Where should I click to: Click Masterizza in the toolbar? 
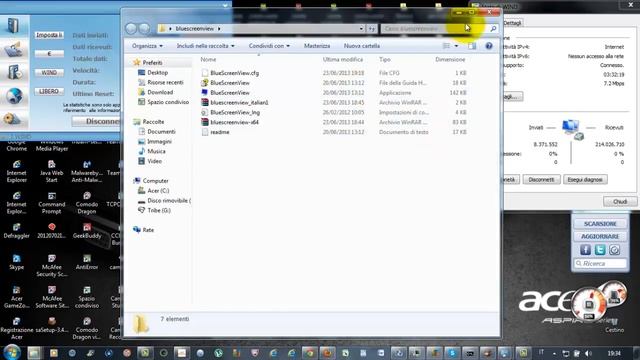317,46
